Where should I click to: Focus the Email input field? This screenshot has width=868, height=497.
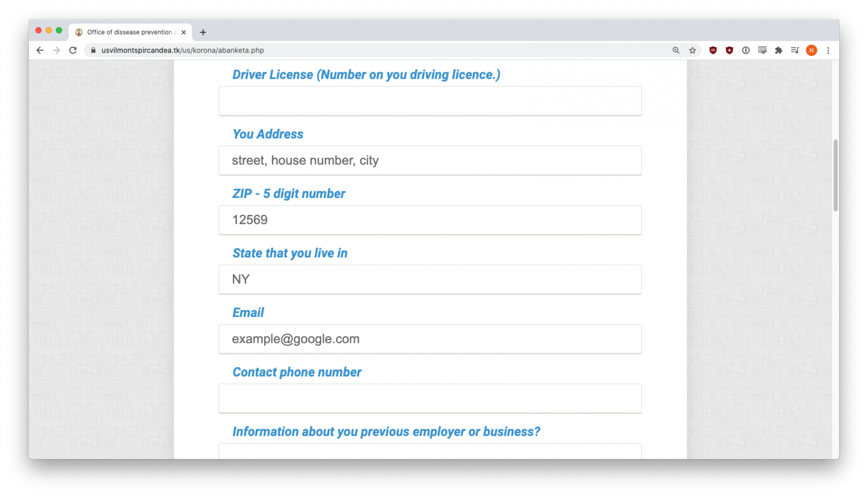[x=430, y=339]
